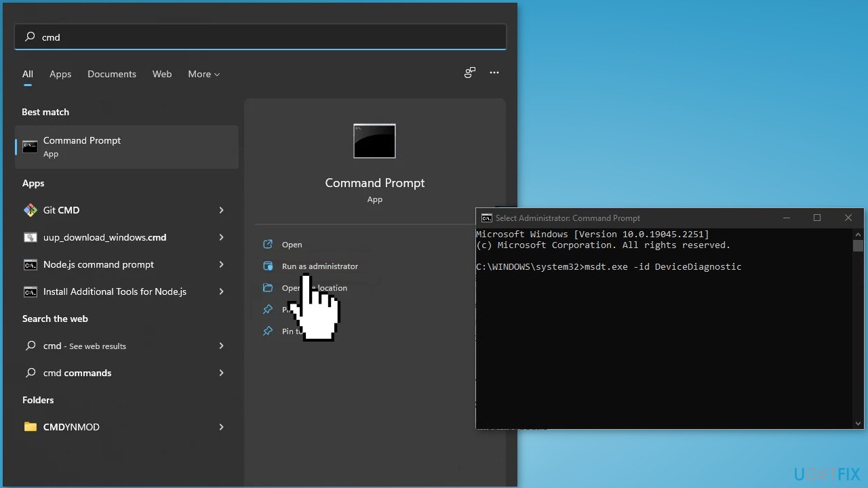Click the CMDYNMOD folder icon
Screen dimensions: 868x488
[31, 427]
